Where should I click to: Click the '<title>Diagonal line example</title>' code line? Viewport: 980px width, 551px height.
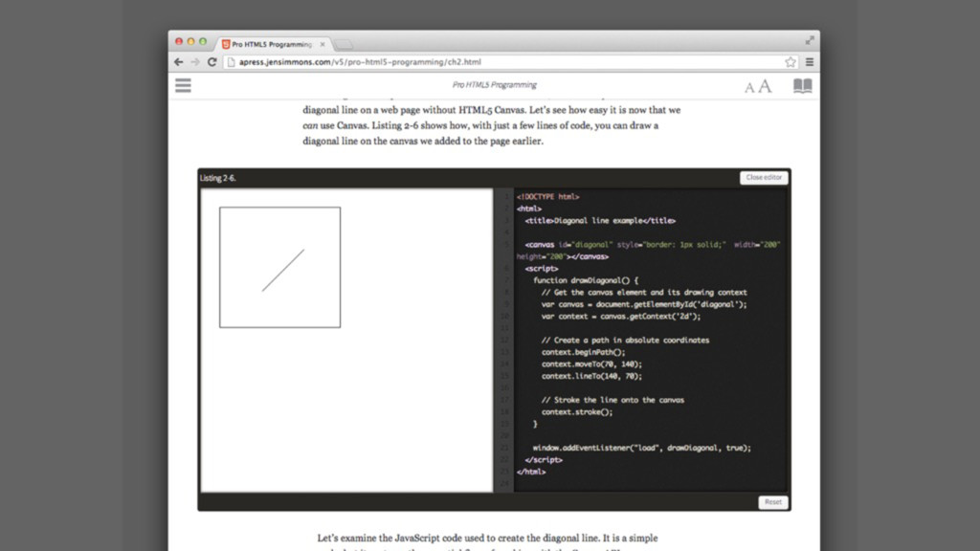pos(600,221)
